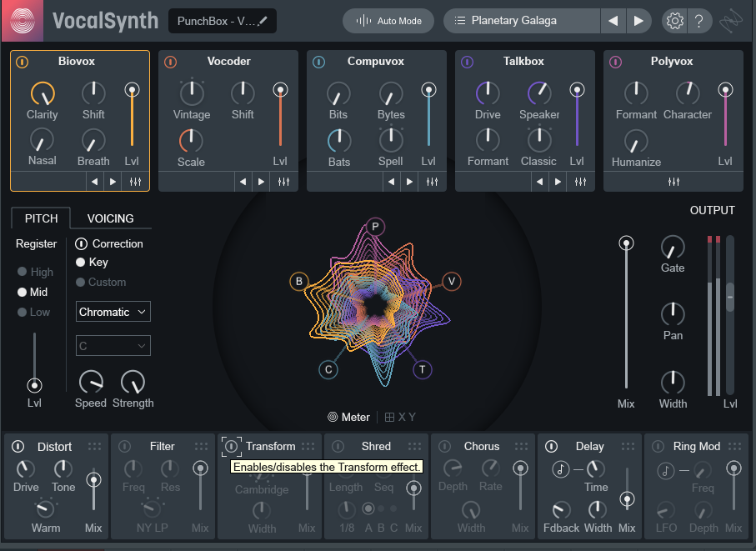Disable the Distort effect power button
Image resolution: width=756 pixels, height=551 pixels.
pos(18,447)
